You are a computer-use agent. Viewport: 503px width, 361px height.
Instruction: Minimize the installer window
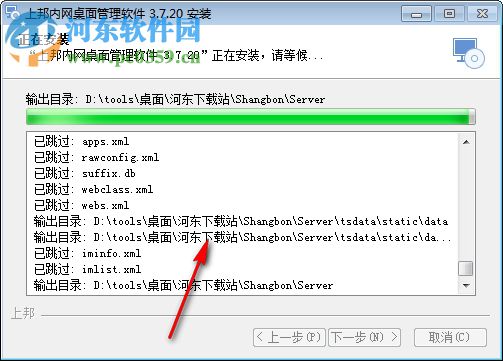point(416,14)
